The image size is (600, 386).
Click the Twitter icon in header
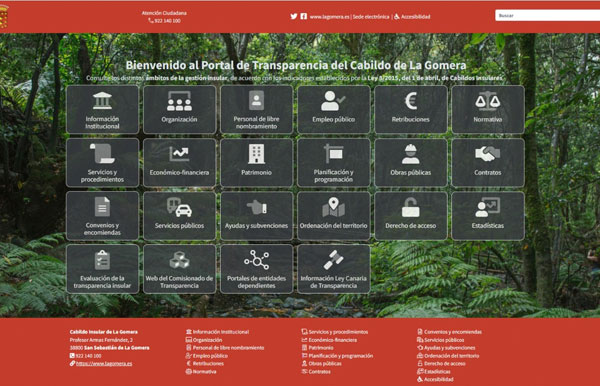click(x=293, y=16)
